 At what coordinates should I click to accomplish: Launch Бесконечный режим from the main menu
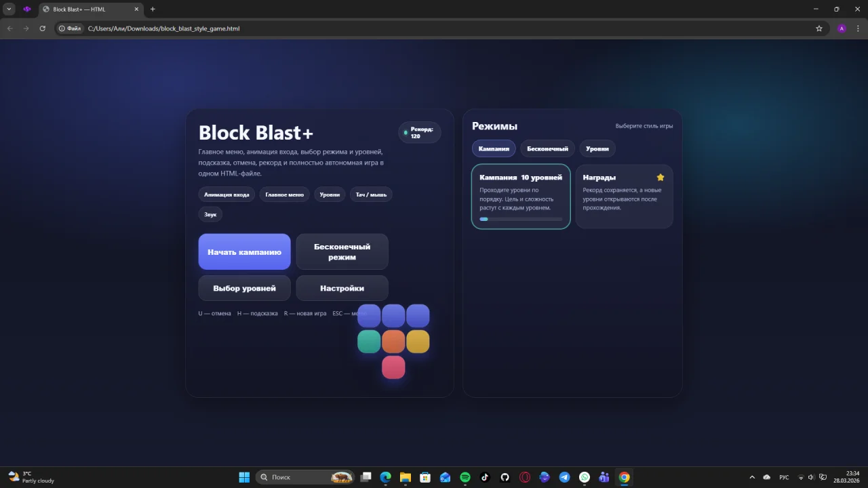point(342,252)
